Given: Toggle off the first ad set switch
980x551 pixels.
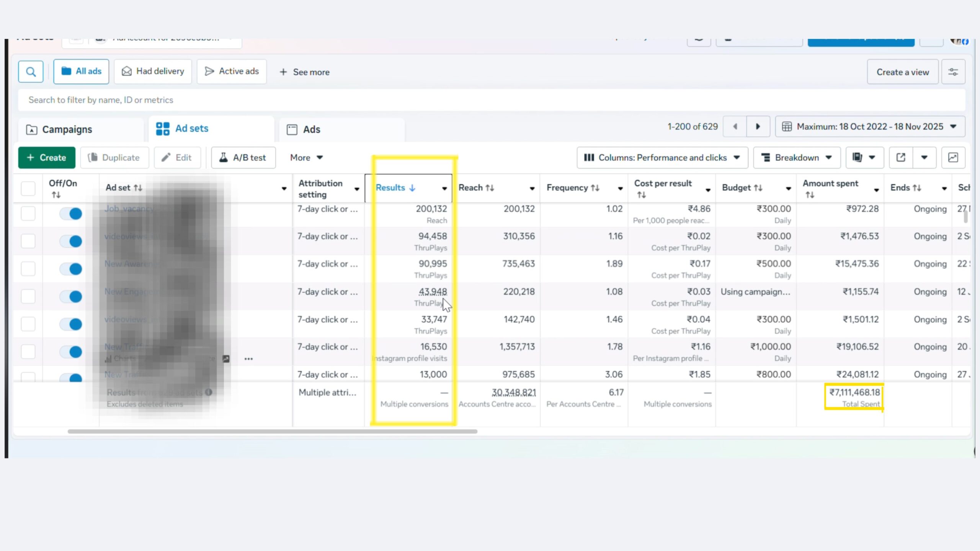Looking at the screenshot, I should coord(71,214).
